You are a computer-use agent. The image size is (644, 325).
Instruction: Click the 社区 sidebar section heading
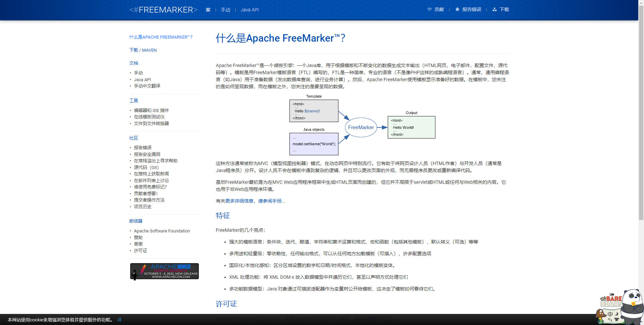(134, 138)
